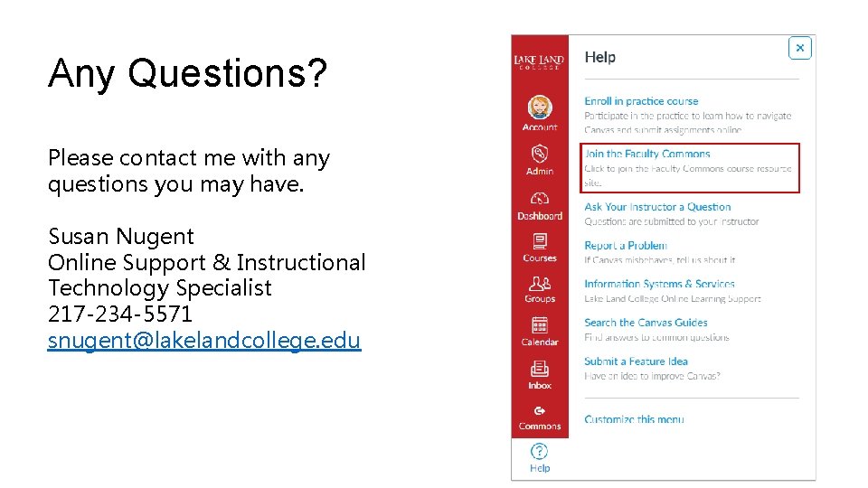
Task: Click the snugent@lakelandcollege.edu email link
Action: pos(204,341)
